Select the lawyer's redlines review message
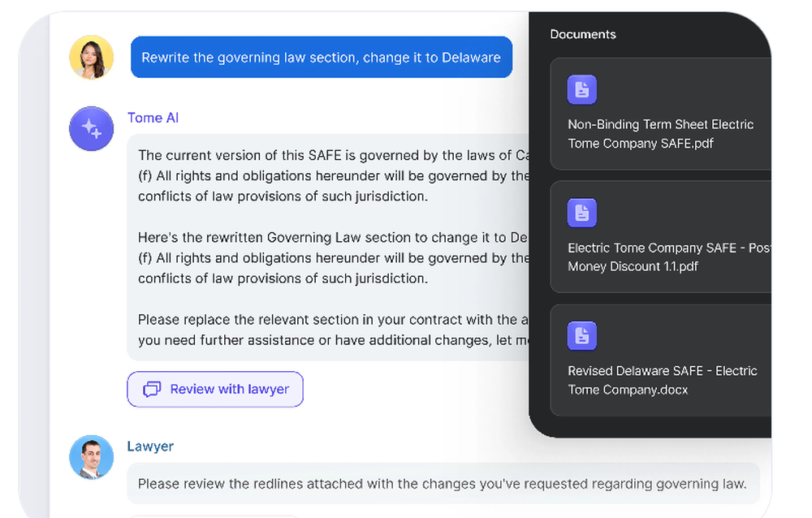The height and width of the screenshot is (518, 812). click(x=443, y=483)
